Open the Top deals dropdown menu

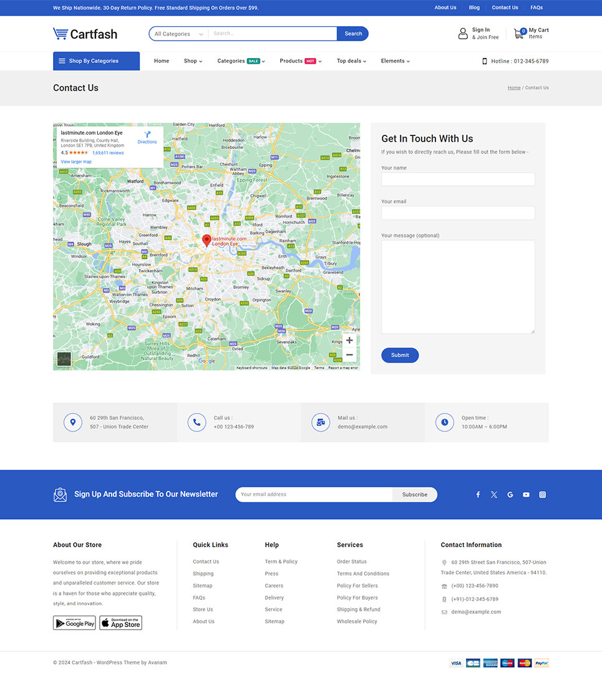(351, 61)
